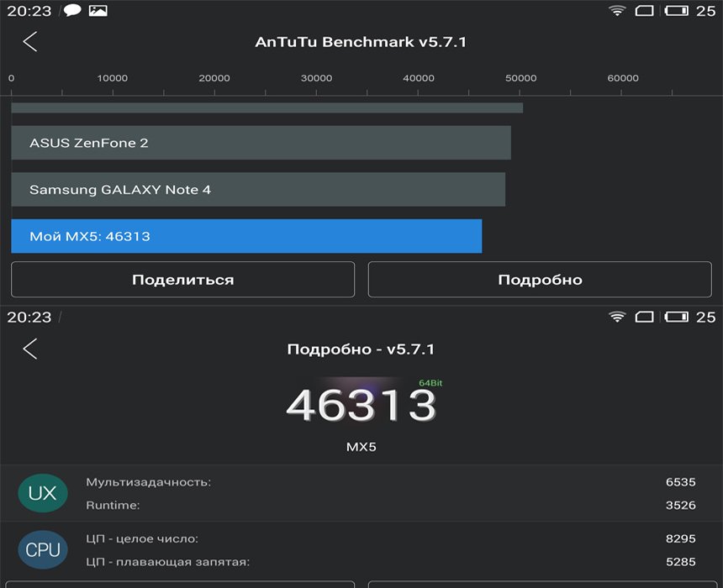Viewport: 723px width, 588px height.
Task: Select the Runtime: row label
Action: 113,506
